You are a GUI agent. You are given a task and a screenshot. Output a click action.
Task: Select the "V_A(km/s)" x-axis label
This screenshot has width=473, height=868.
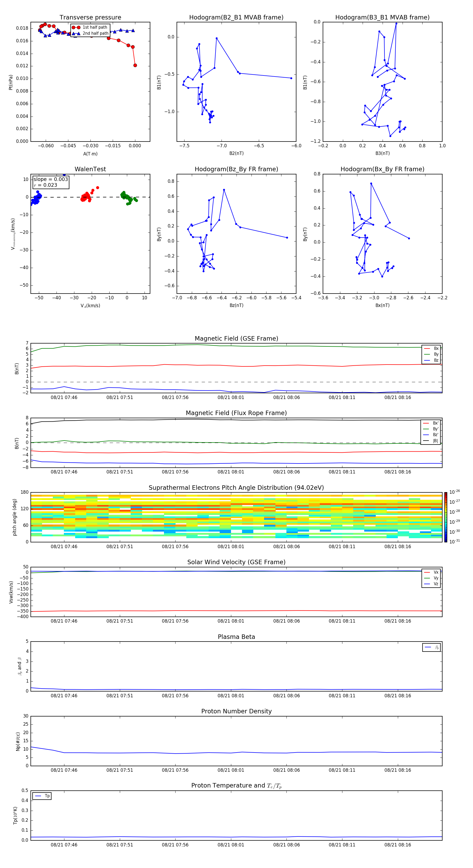coord(90,306)
